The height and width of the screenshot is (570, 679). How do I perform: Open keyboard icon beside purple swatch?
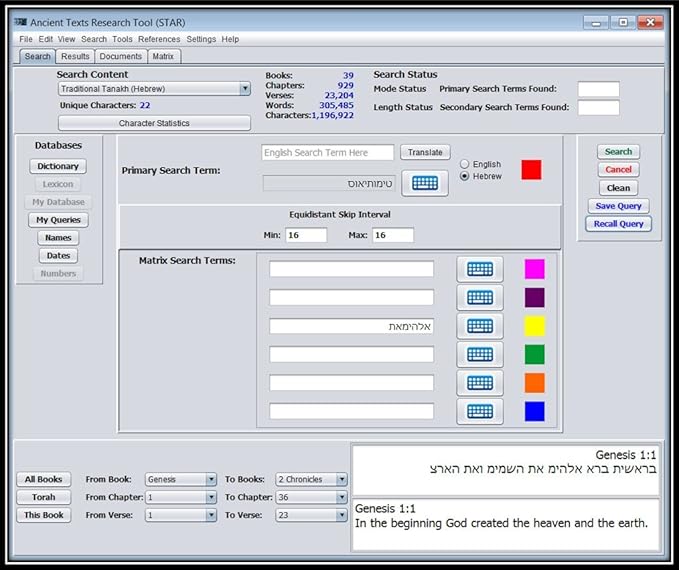(x=479, y=298)
